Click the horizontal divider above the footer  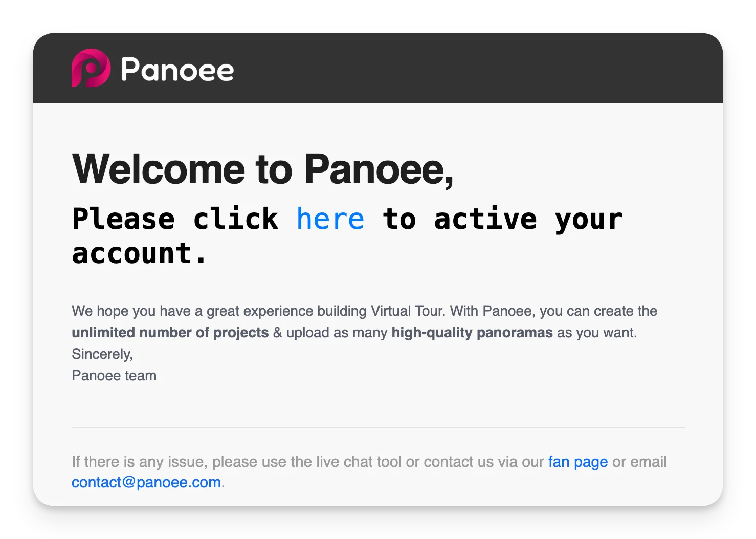(x=378, y=427)
